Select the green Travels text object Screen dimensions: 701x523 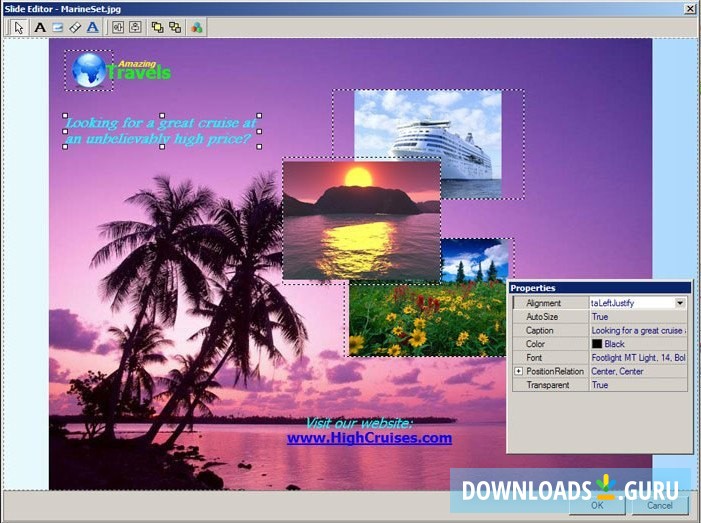click(139, 74)
